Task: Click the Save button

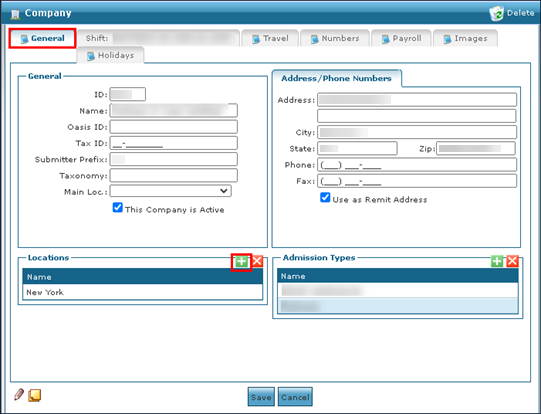Action: coord(261,397)
